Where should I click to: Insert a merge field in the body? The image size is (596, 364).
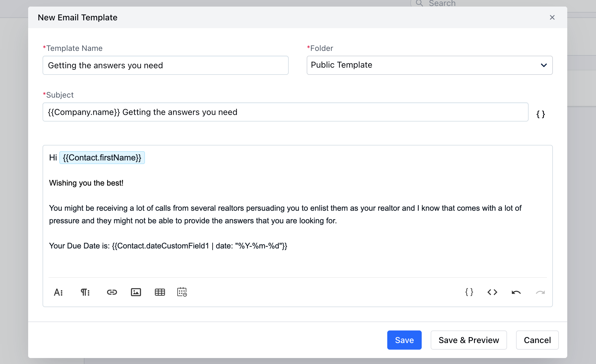(469, 292)
